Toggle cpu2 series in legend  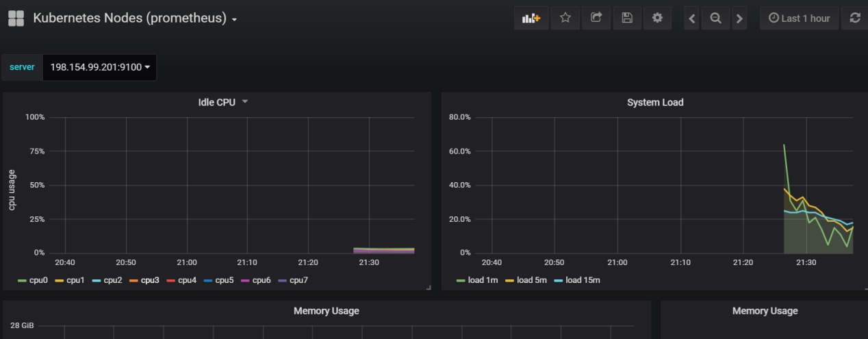[107, 280]
